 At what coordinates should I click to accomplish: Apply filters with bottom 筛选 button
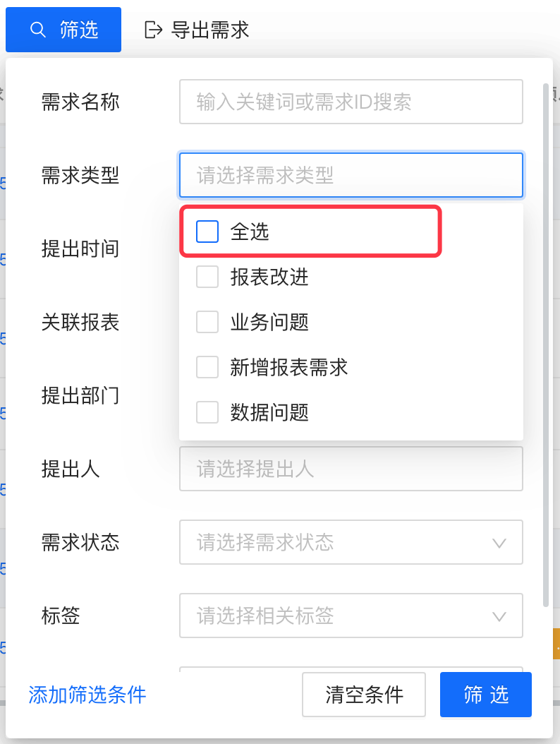coord(485,695)
